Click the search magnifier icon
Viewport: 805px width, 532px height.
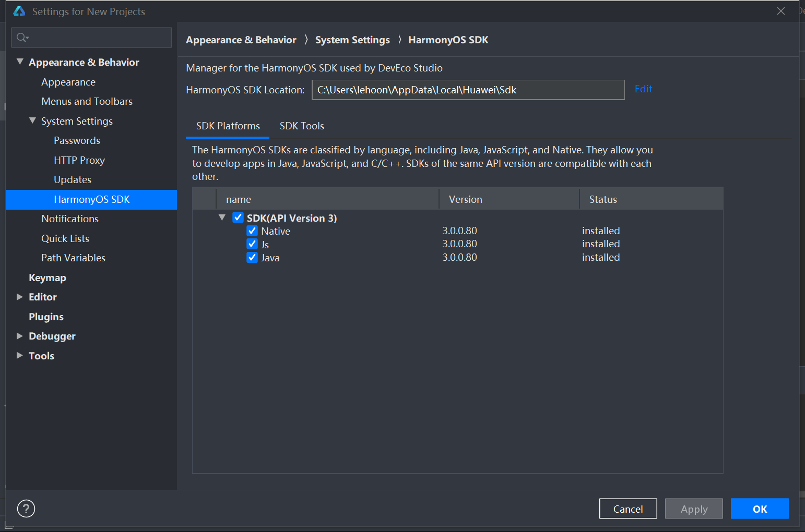[x=22, y=38]
